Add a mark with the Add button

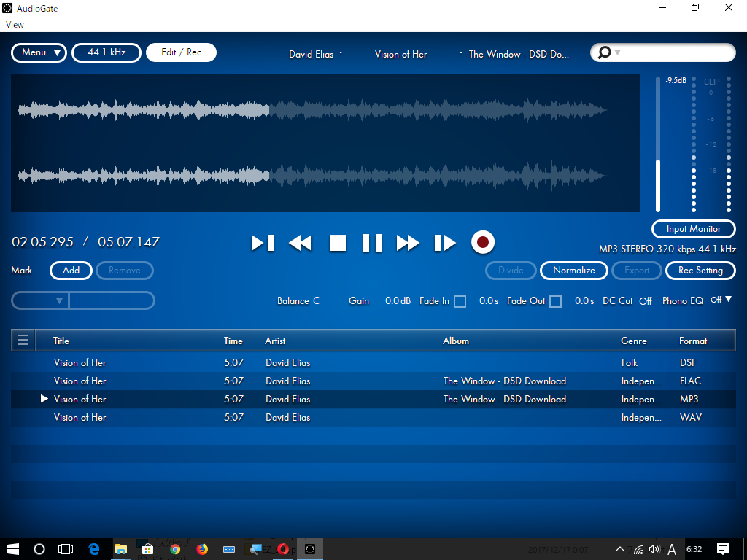(x=71, y=271)
